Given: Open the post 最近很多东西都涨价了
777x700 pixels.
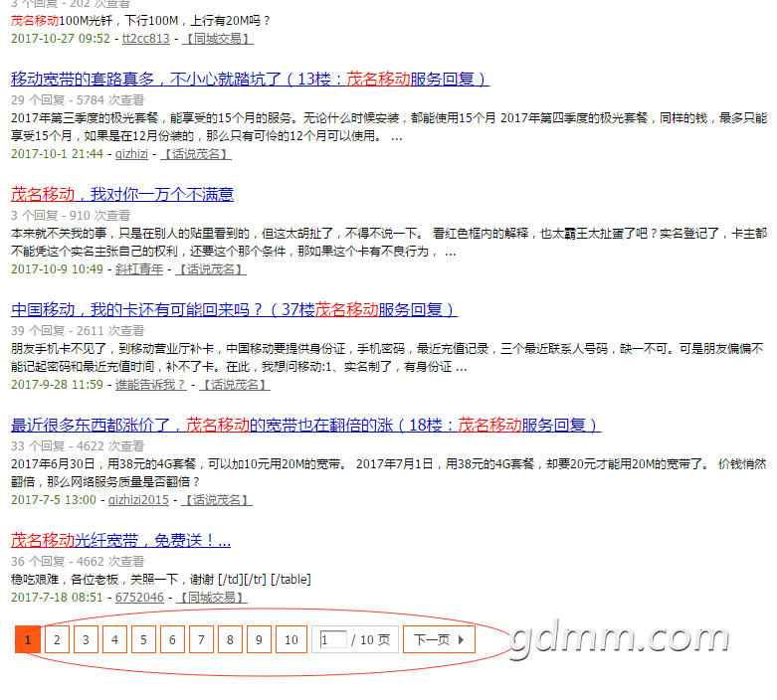Looking at the screenshot, I should click(305, 425).
